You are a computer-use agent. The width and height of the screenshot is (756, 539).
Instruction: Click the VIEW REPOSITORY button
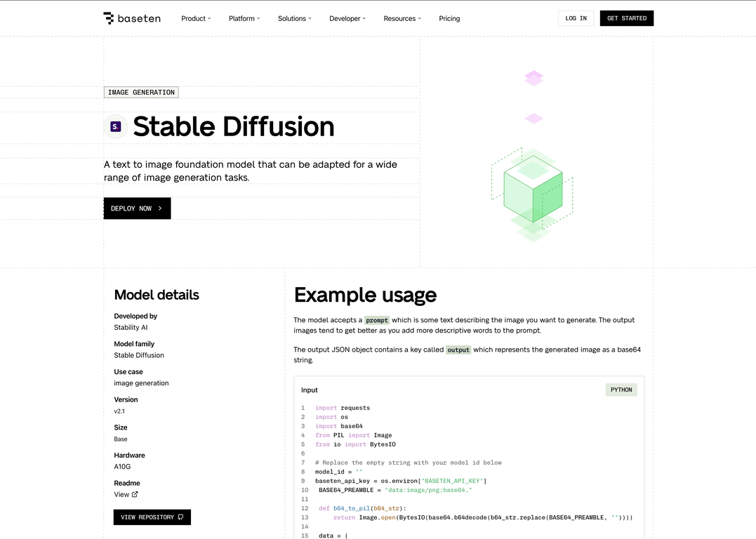click(152, 517)
